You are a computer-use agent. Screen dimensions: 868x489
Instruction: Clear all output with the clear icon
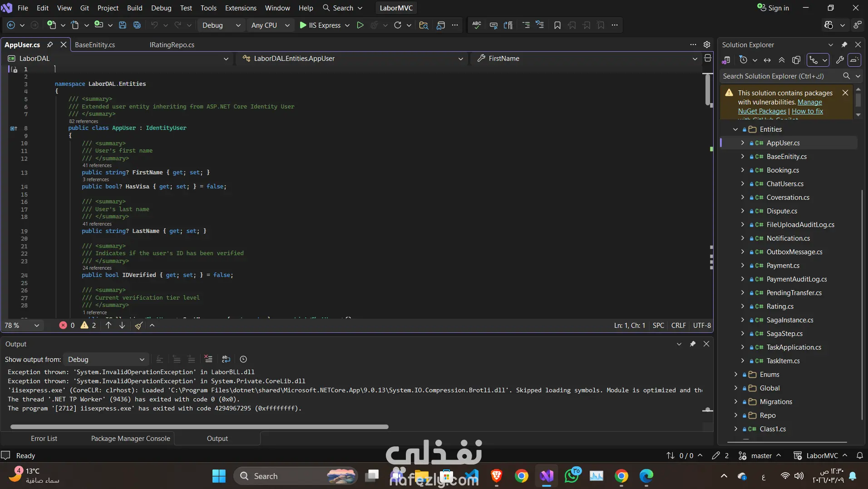point(208,359)
